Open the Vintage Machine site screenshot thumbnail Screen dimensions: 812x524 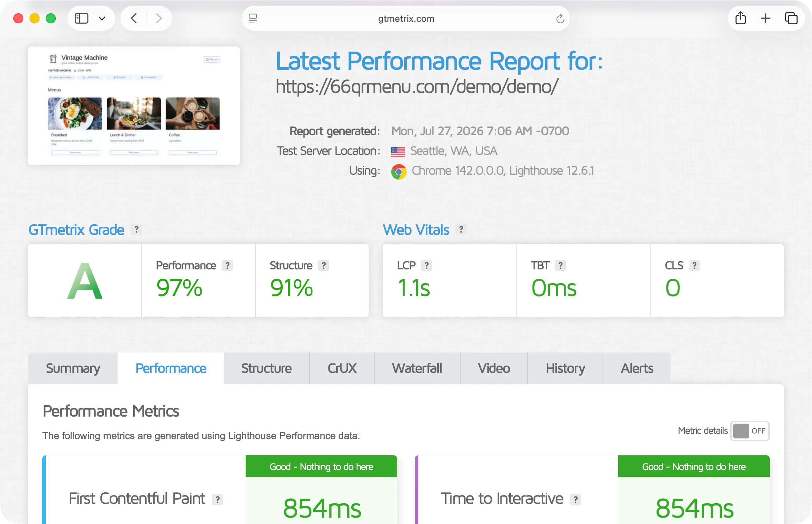[134, 106]
